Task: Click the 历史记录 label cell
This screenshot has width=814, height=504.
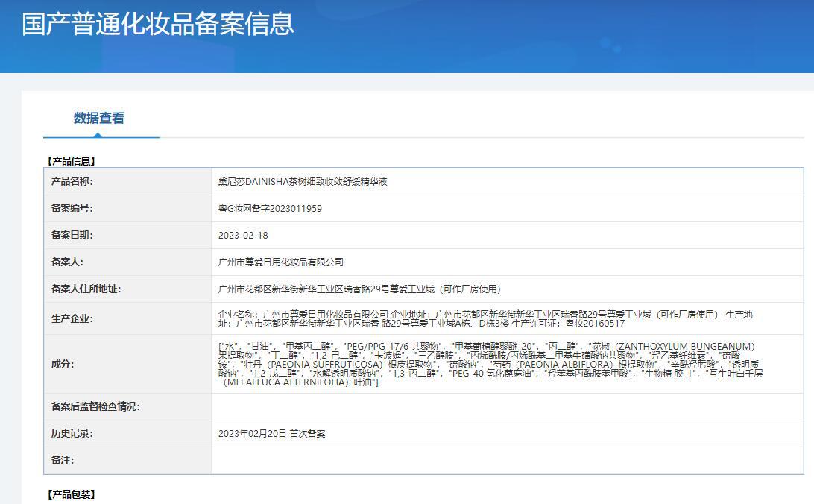Action: point(127,433)
